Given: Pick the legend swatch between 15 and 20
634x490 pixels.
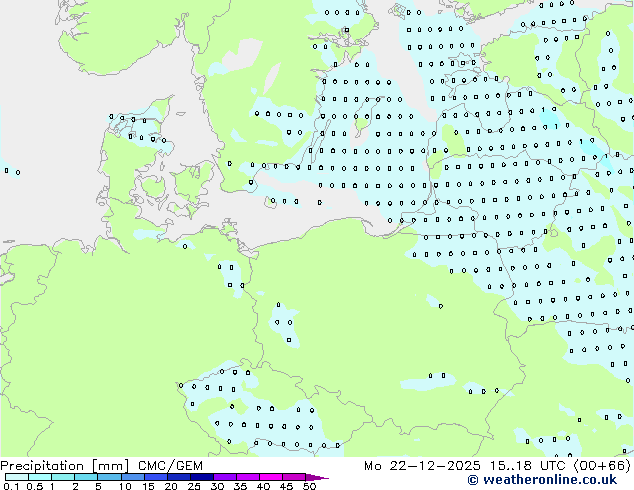Looking at the screenshot, I should point(156,477).
